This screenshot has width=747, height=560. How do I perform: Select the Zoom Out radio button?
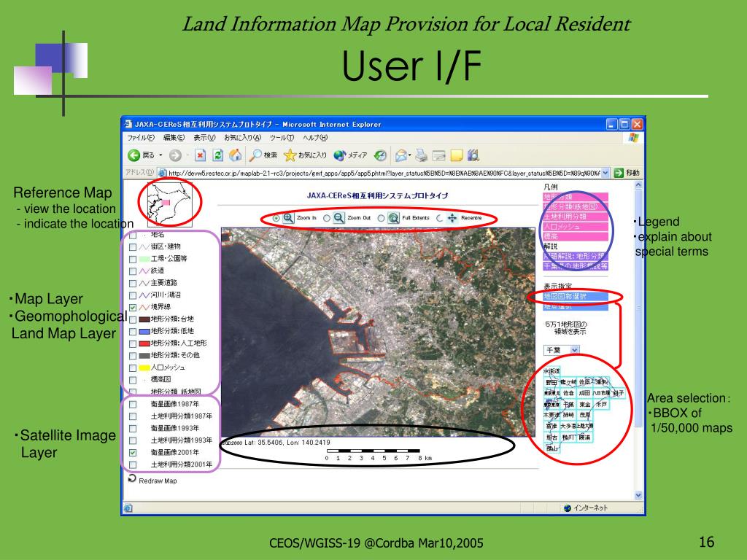[x=326, y=218]
